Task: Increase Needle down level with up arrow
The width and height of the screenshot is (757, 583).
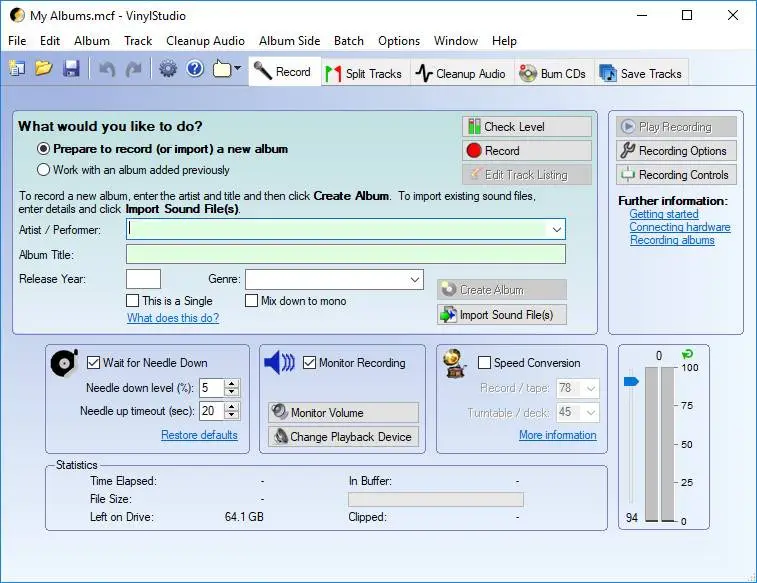Action: pyautogui.click(x=232, y=384)
